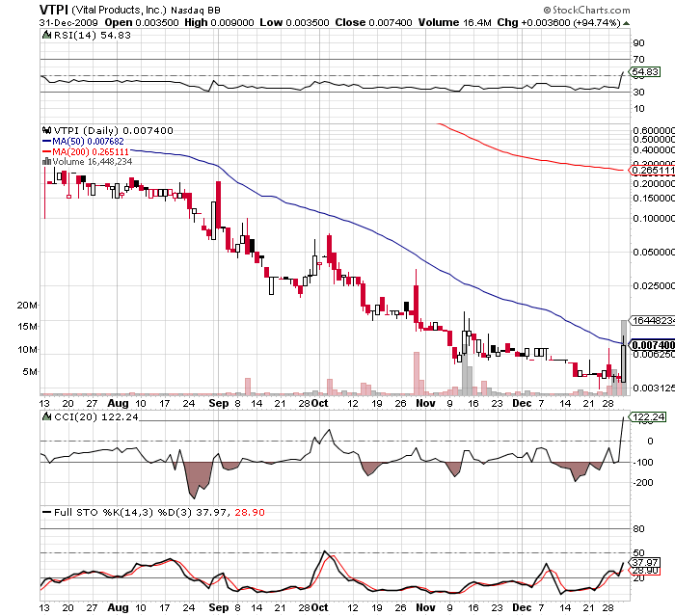Image resolution: width=675 pixels, height=616 pixels.
Task: Click the Chg +0.003600 (+94.74%) value
Action: pos(558,22)
